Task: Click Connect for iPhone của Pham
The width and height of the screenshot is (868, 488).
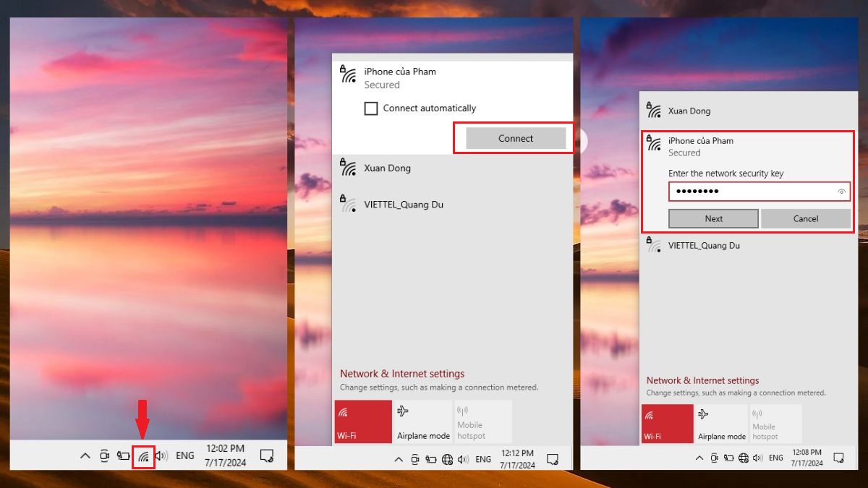Action: click(516, 139)
